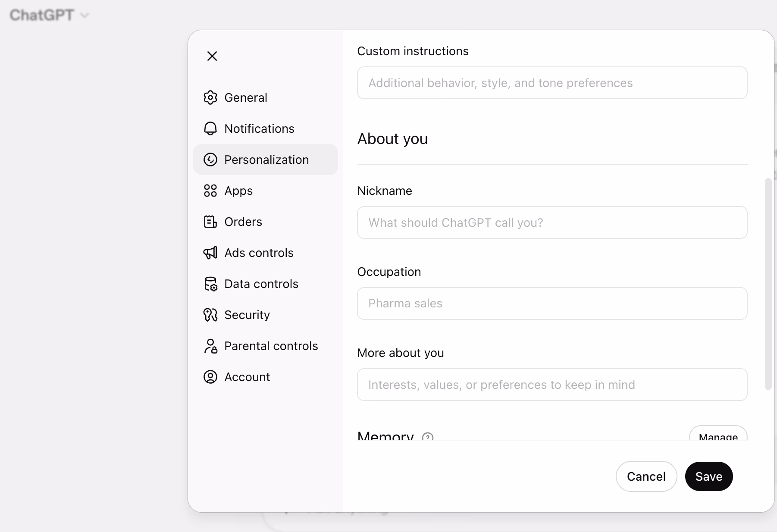This screenshot has width=777, height=532.
Task: Click the General gear icon
Action: [x=210, y=97]
